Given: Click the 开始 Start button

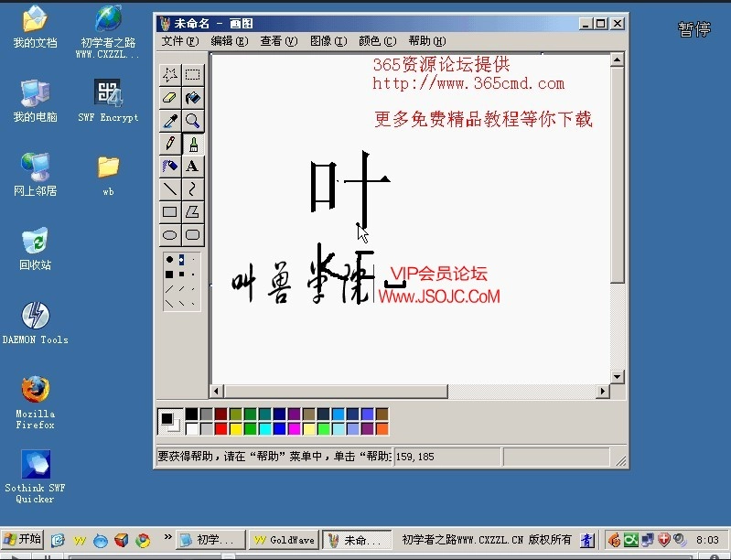Looking at the screenshot, I should (x=23, y=540).
